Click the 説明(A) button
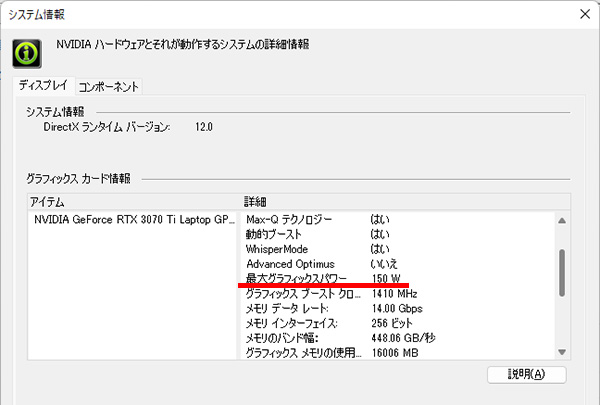The width and height of the screenshot is (600, 405). tap(527, 374)
